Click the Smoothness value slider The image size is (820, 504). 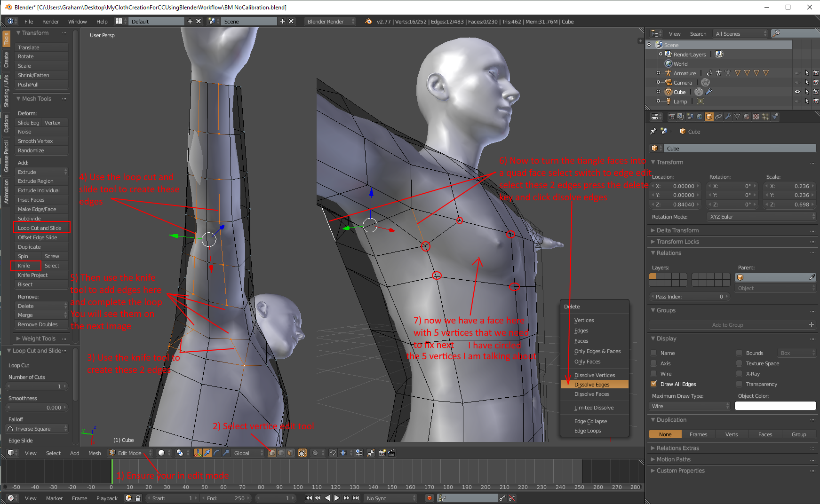(x=37, y=407)
